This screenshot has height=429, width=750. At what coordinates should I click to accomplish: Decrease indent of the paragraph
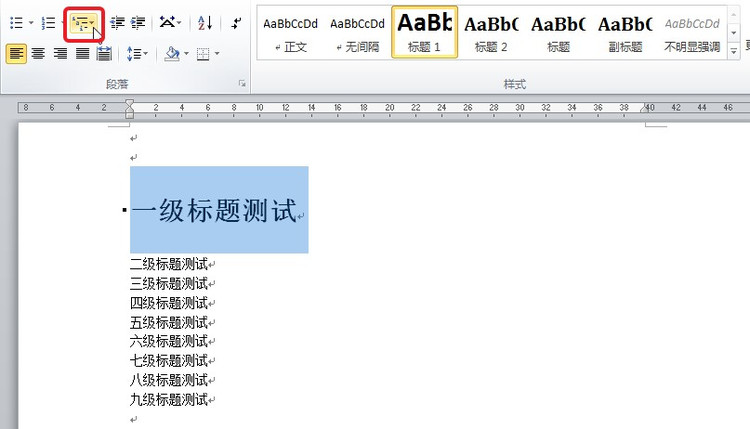pos(118,22)
